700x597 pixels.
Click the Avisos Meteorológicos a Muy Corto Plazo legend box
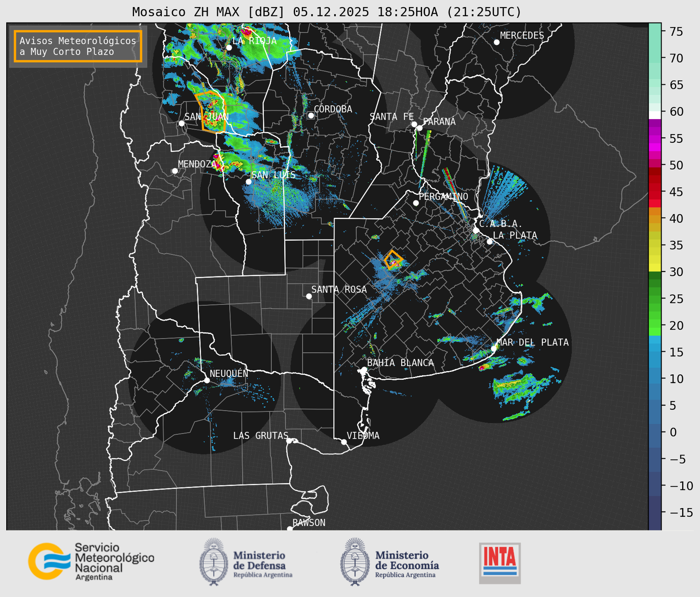click(78, 46)
